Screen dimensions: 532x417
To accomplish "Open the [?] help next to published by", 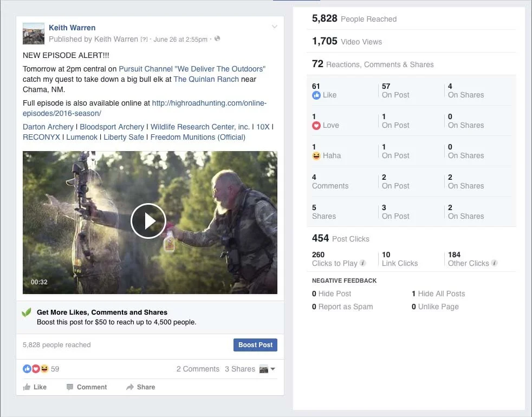I will coord(144,40).
